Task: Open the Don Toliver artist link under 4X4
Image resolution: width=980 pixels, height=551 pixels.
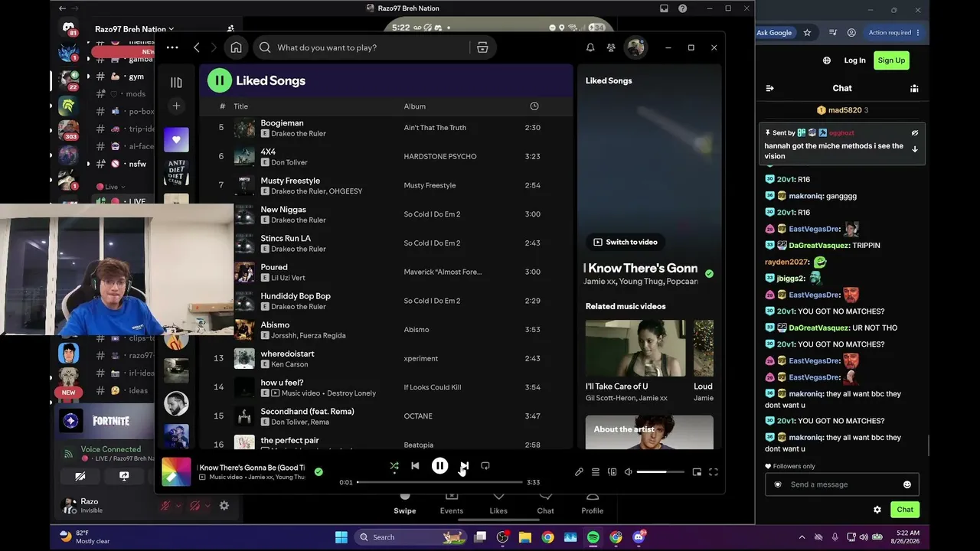Action: click(289, 162)
